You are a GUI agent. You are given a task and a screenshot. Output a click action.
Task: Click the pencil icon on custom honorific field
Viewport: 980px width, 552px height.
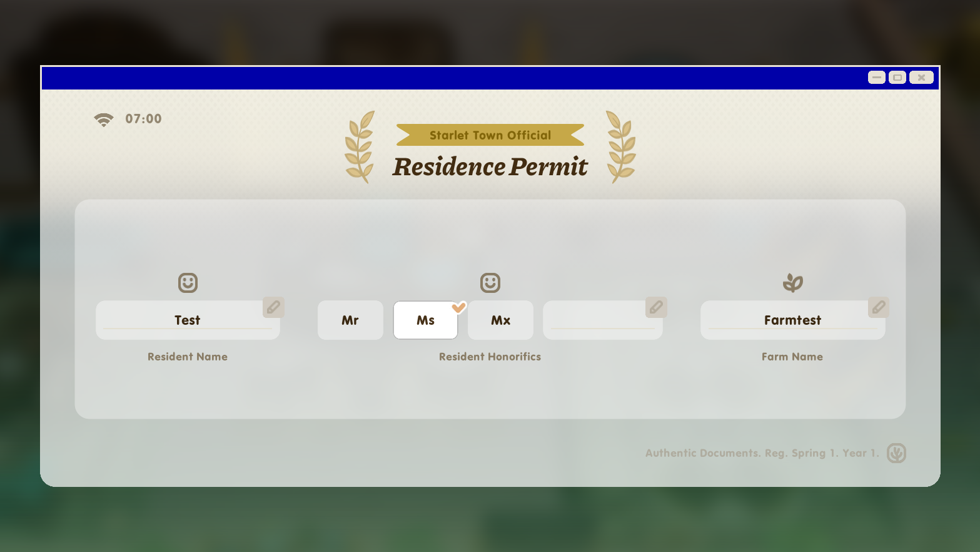coord(656,307)
